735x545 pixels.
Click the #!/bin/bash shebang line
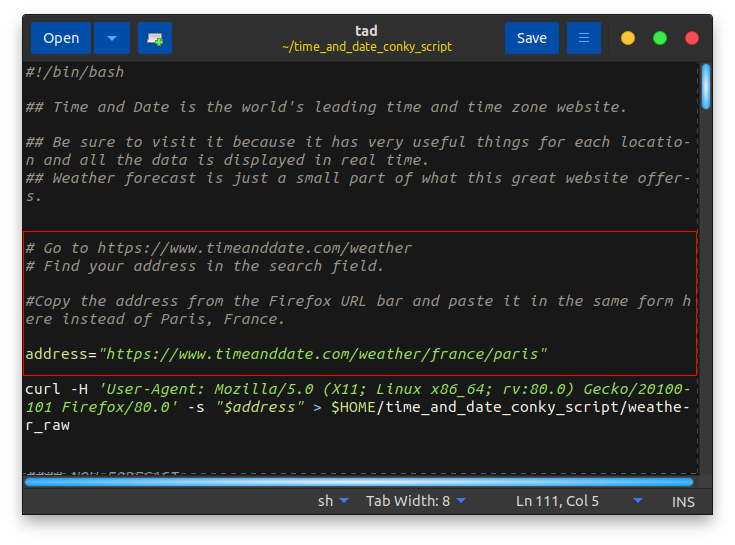(75, 72)
